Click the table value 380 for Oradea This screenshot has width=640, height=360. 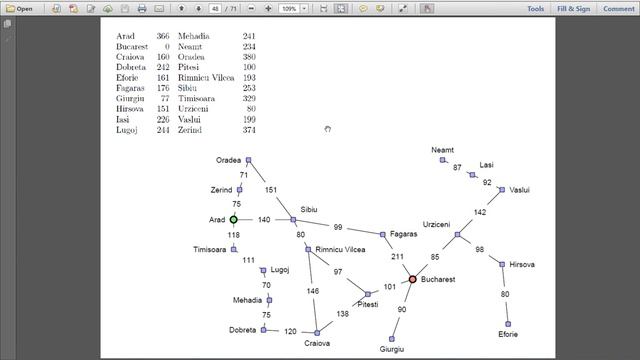point(249,57)
